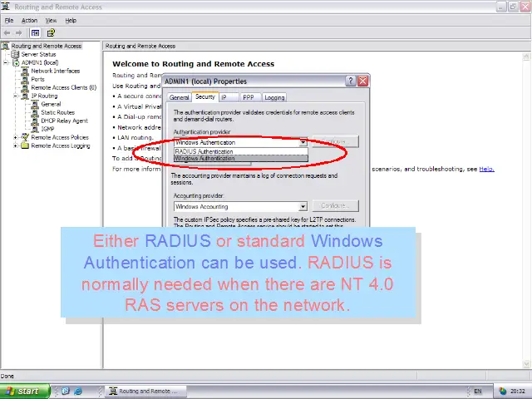The width and height of the screenshot is (532, 399).
Task: Expand the Remote Access Policies node
Action: pos(16,137)
